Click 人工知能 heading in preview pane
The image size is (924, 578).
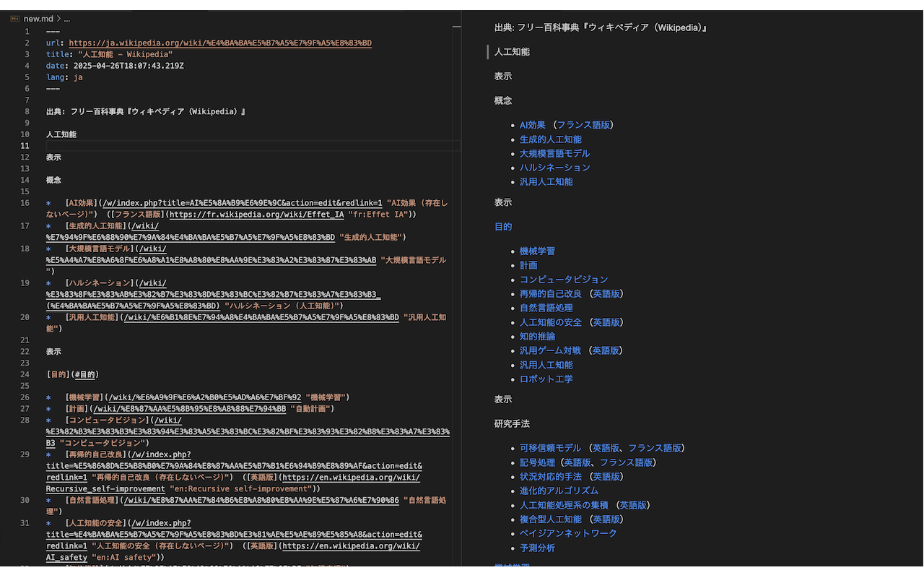[512, 52]
